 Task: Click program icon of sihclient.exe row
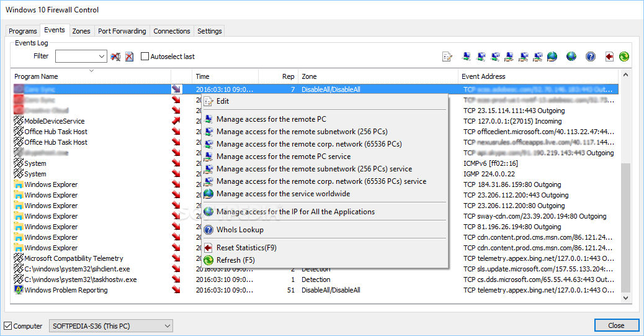(19, 269)
